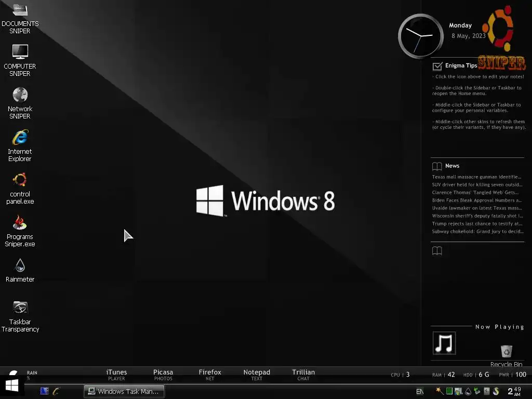Open the Taskbar Transparency desktop icon
The image size is (532, 399).
click(20, 316)
